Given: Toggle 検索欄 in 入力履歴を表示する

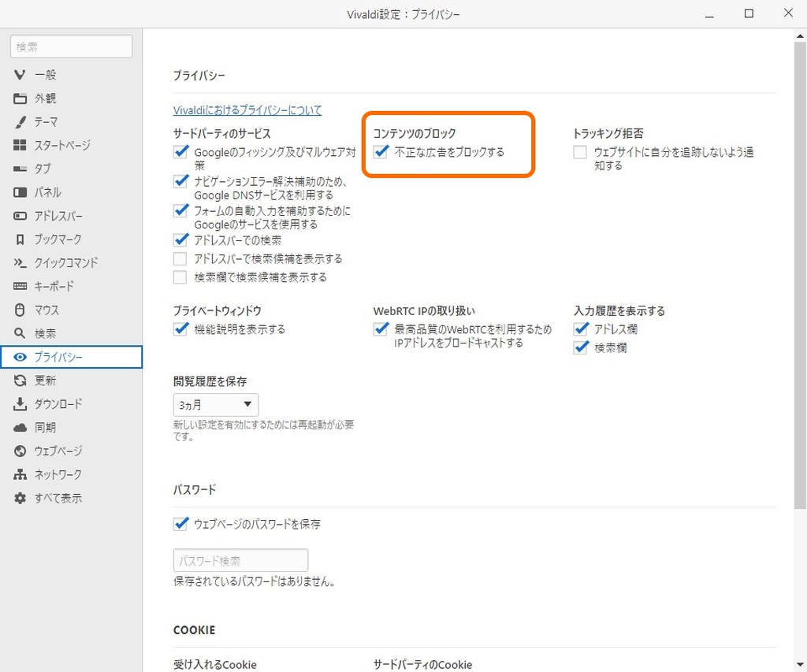Looking at the screenshot, I should pyautogui.click(x=580, y=347).
